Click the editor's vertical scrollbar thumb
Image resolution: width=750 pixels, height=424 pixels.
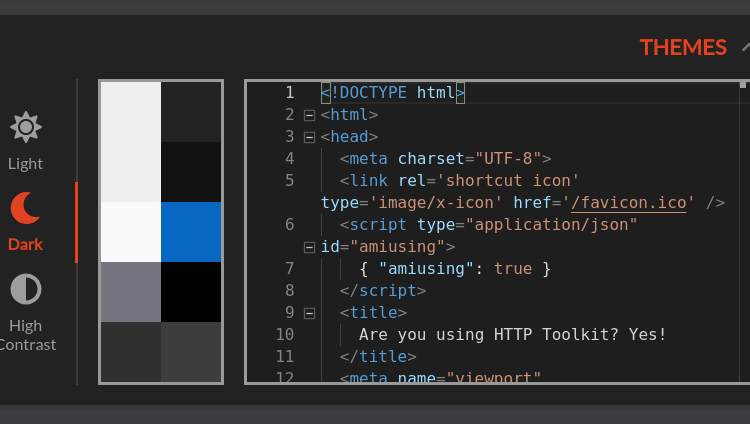pos(743,85)
